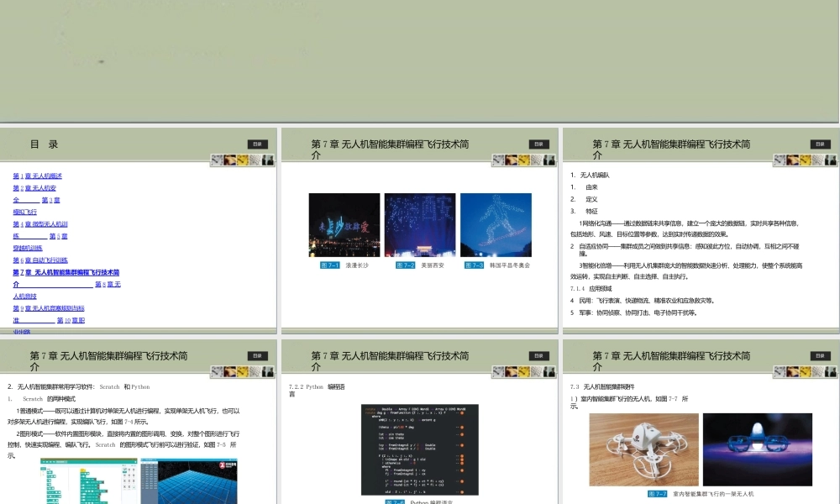Select the Scratch programming interface screenshot
Viewport: 840px width, 504px height.
tap(89, 481)
